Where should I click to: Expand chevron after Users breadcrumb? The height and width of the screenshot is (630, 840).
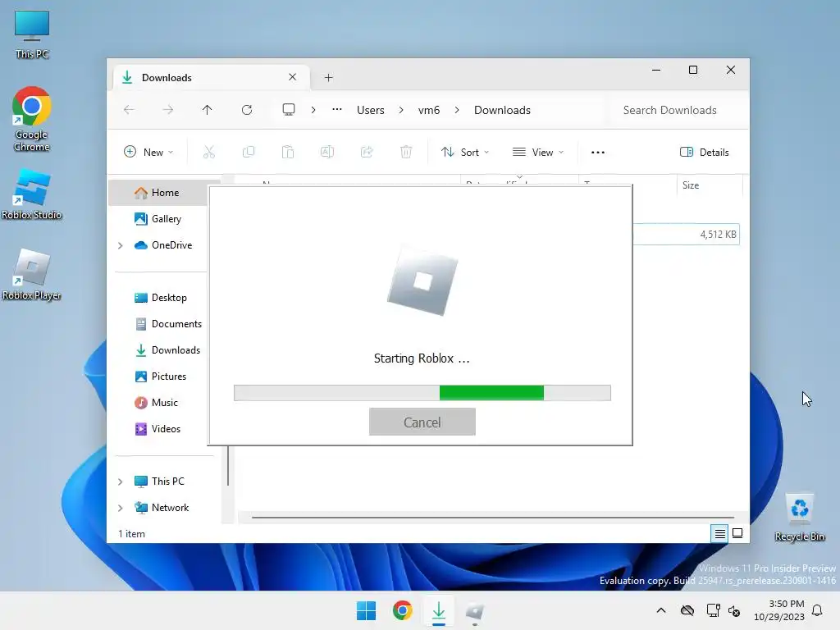point(401,110)
